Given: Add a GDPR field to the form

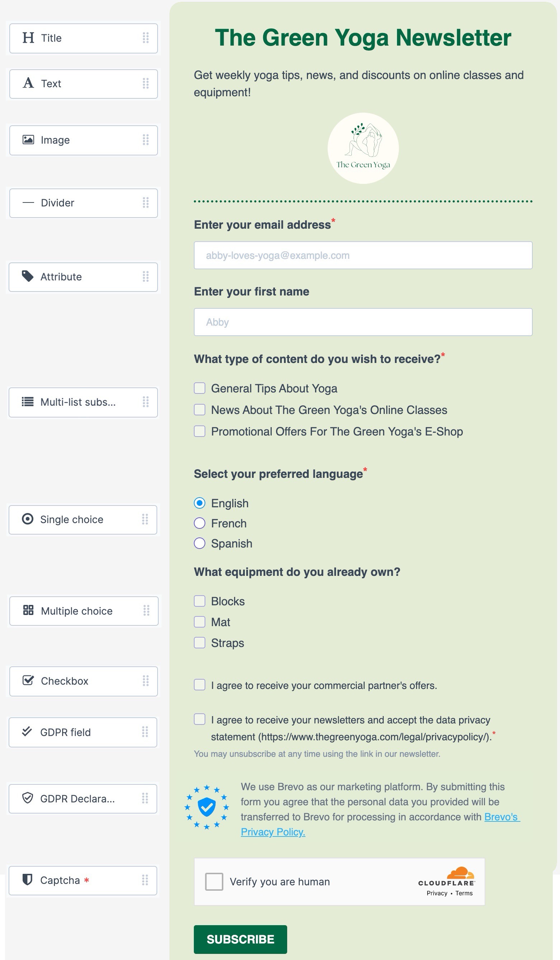Looking at the screenshot, I should pyautogui.click(x=83, y=732).
